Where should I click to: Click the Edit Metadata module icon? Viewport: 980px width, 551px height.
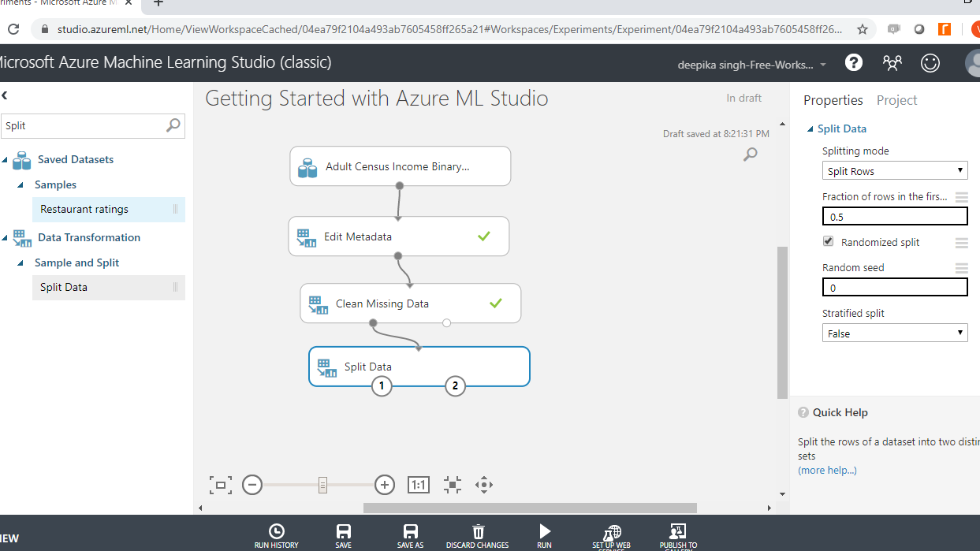pyautogui.click(x=306, y=237)
